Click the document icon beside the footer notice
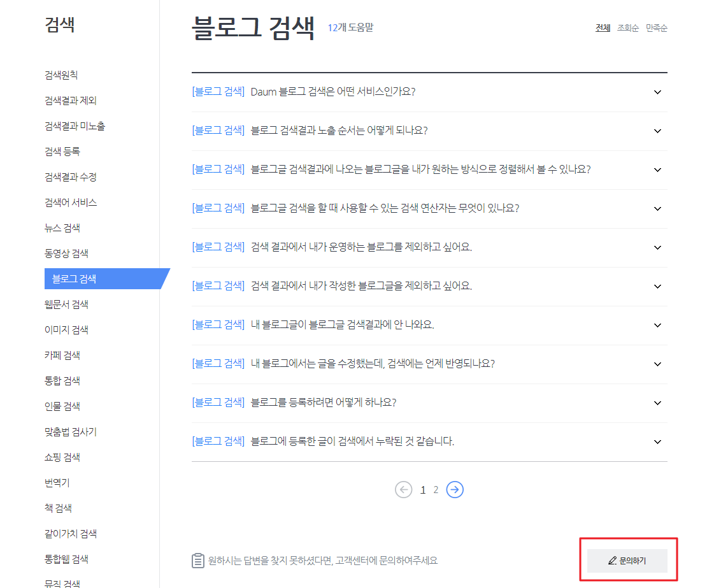 pyautogui.click(x=197, y=560)
